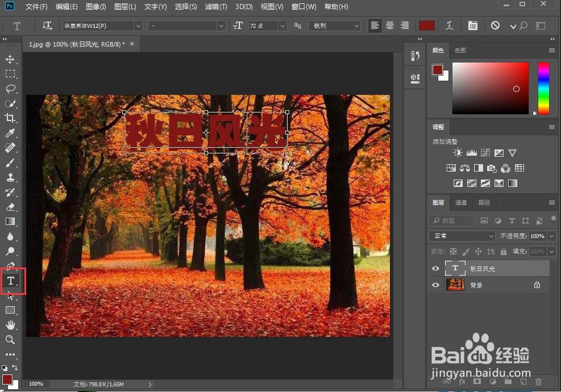The width and height of the screenshot is (561, 392).
Task: Add a Color Balance adjustment
Action: click(x=465, y=168)
